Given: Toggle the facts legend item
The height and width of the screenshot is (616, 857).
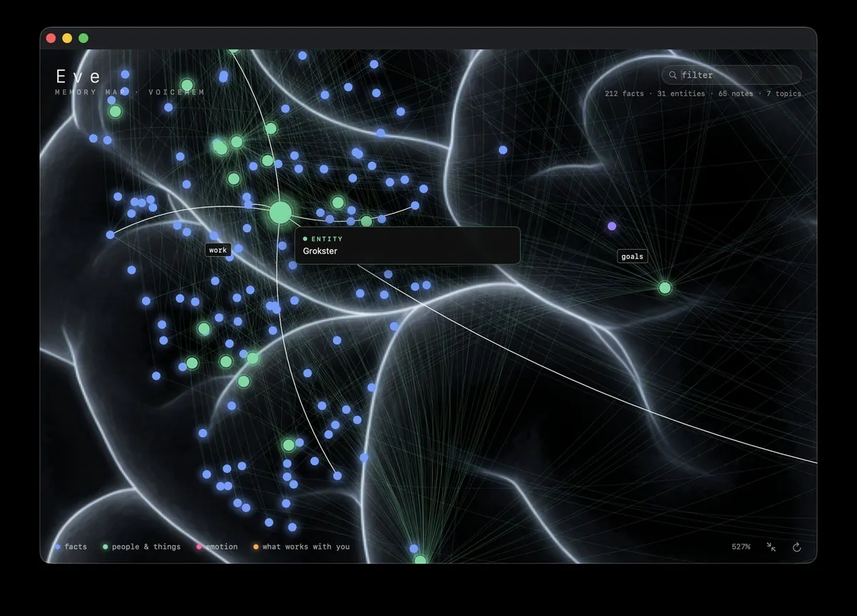Looking at the screenshot, I should 71,547.
